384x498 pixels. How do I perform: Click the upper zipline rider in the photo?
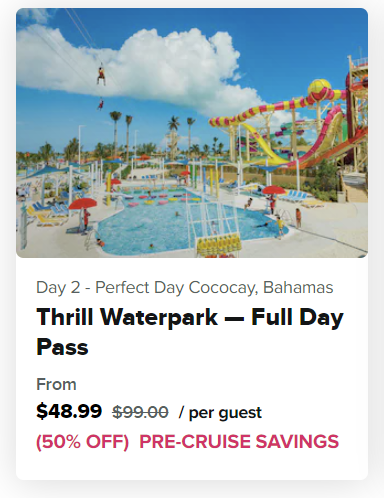coord(101,75)
